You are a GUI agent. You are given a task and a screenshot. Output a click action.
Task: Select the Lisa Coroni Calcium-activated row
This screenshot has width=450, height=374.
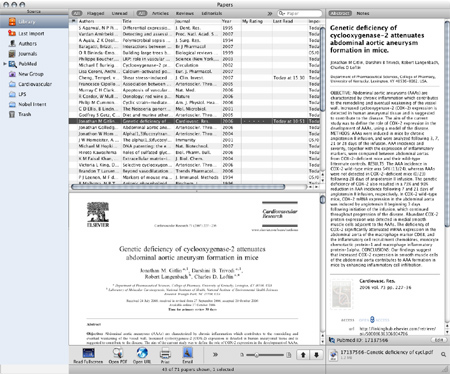click(194, 71)
